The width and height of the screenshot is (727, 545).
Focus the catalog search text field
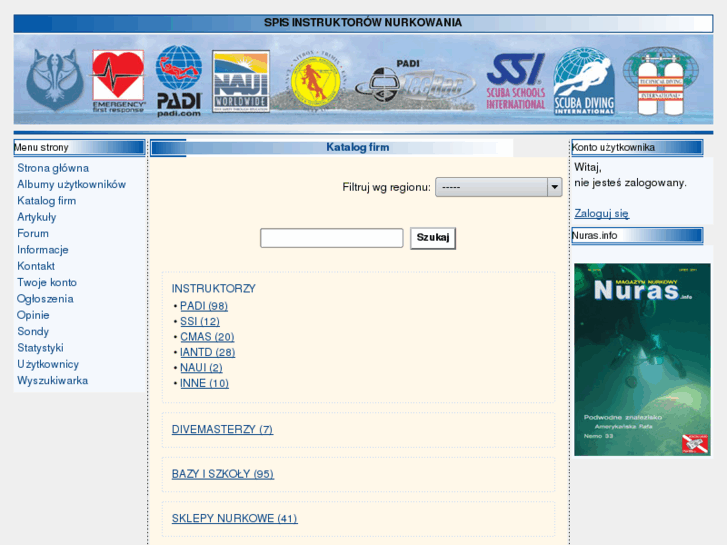(332, 238)
